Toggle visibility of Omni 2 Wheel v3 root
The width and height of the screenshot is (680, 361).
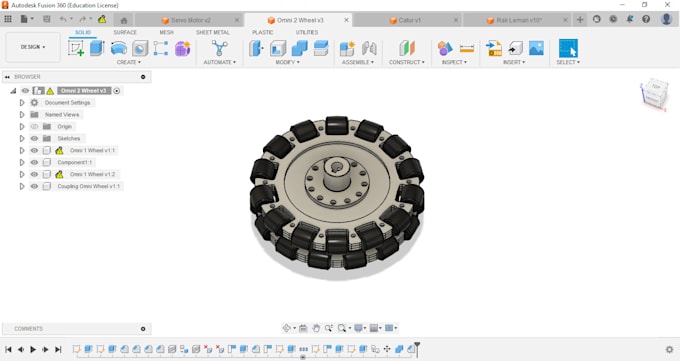[26, 91]
